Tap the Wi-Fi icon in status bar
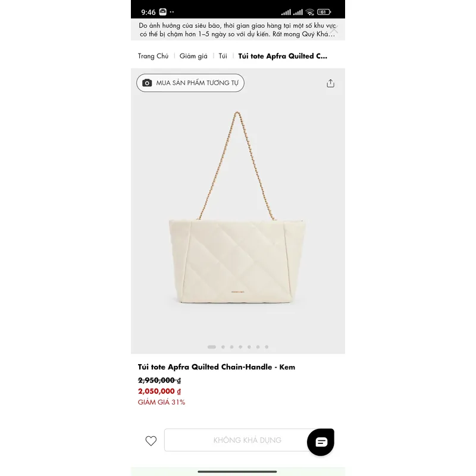This screenshot has height=476, width=476. [x=309, y=12]
